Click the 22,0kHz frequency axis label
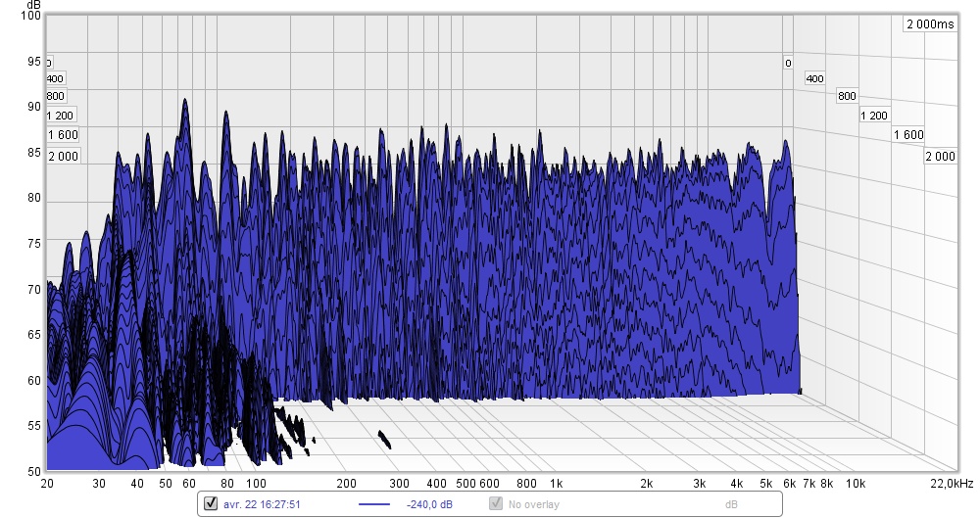This screenshot has width=980, height=518. coord(952,483)
